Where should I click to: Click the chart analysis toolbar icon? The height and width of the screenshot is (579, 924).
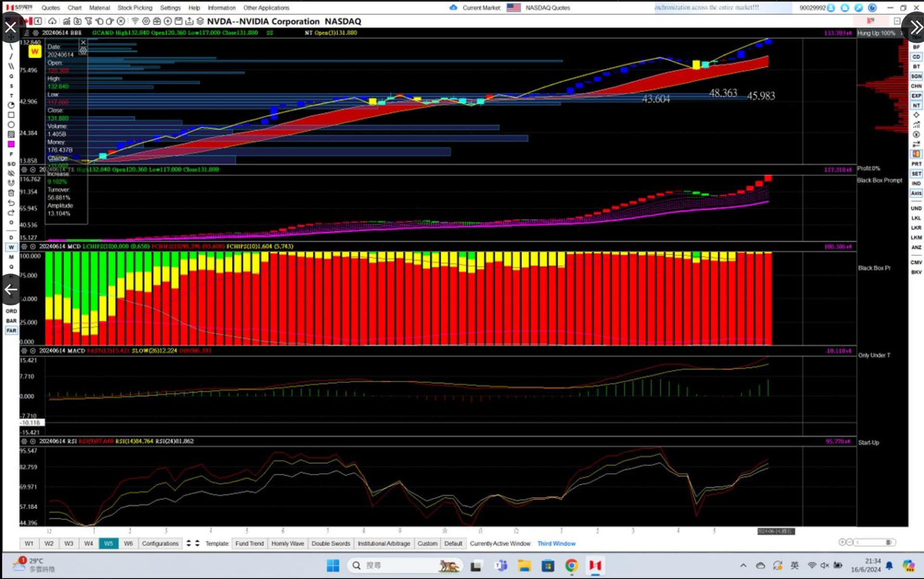[x=66, y=21]
